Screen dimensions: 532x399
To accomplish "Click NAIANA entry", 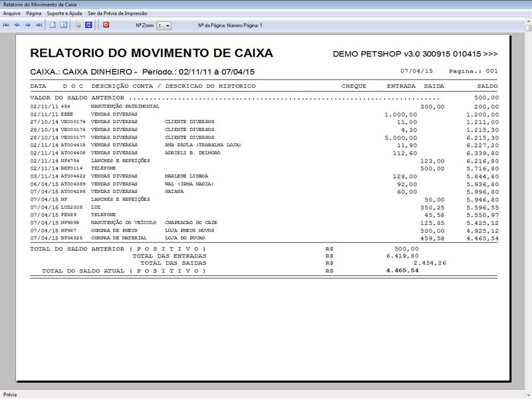I will 174,192.
